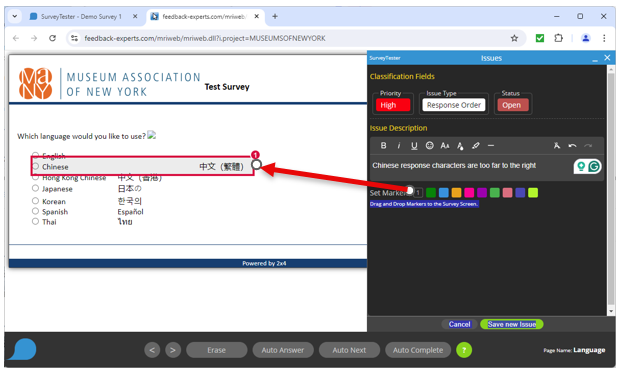Open the emoji picker in editor toolbar

(429, 146)
